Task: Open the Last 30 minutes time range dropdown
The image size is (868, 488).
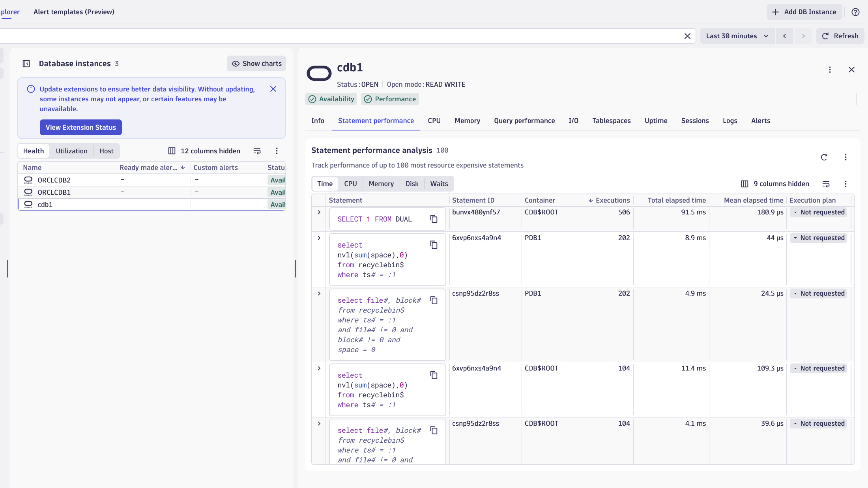Action: pos(737,35)
